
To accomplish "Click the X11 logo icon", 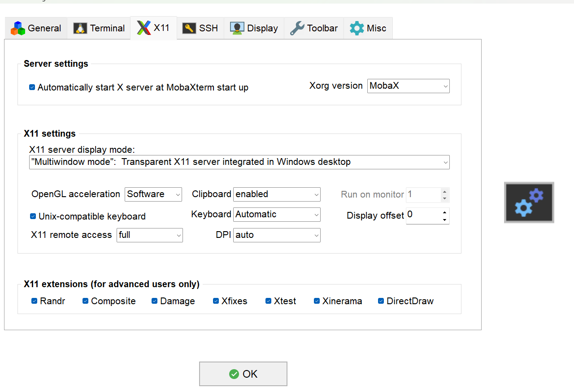I will click(143, 28).
